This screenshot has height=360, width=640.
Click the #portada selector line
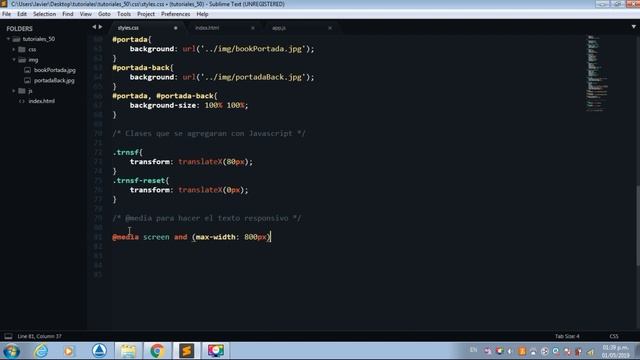click(132, 40)
